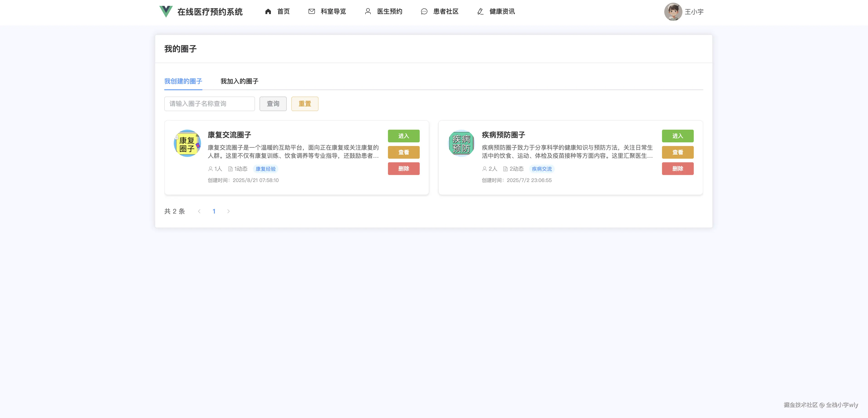868x418 pixels.
Task: Click the home icon beside 首页
Action: pos(268,11)
